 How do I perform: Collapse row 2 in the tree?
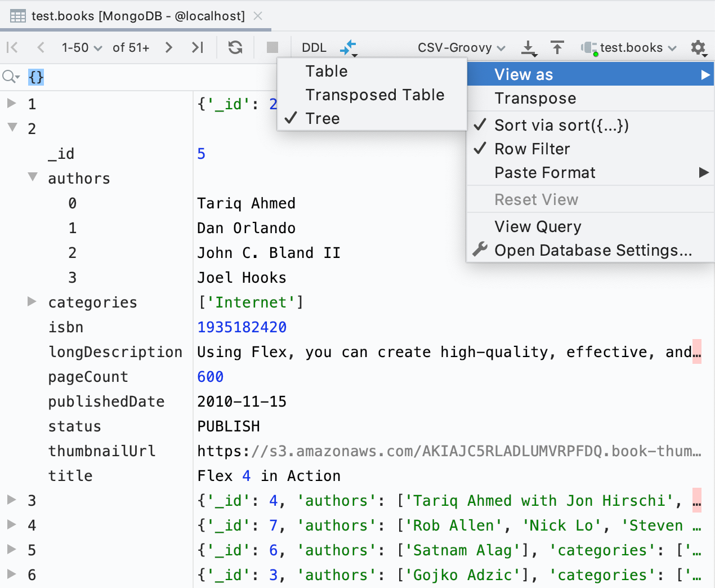(12, 128)
